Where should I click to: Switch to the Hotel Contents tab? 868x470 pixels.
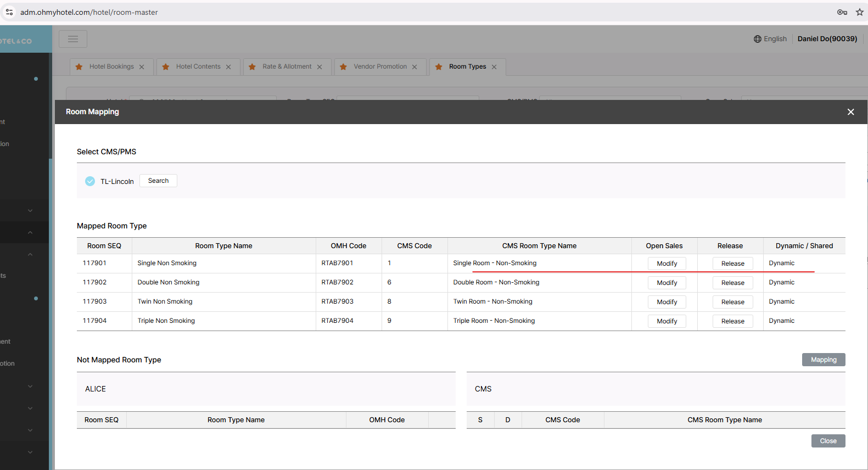198,66
